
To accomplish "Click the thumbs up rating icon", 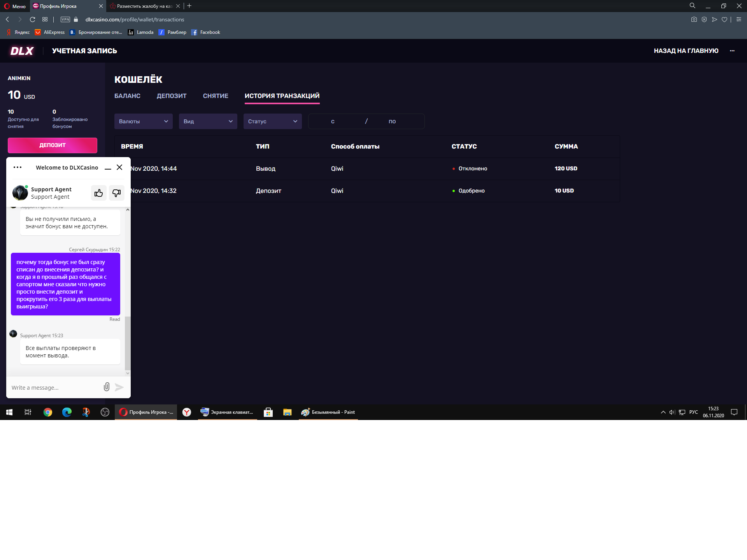I will click(99, 193).
